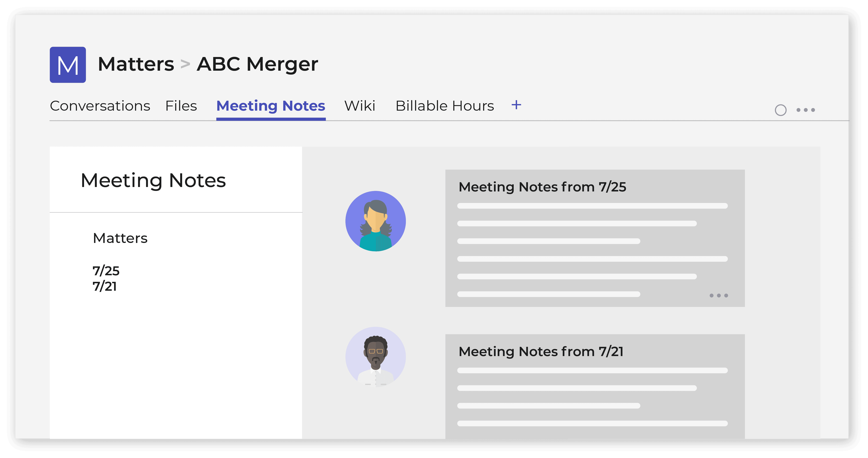Open the Meeting Notes from 7/21 card
868x458 pixels.
(595, 387)
